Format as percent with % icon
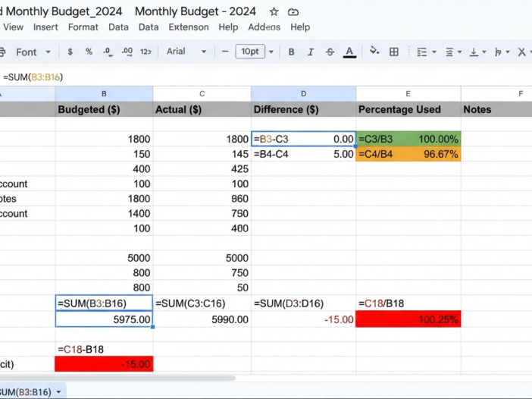This screenshot has height=399, width=532. (x=89, y=52)
